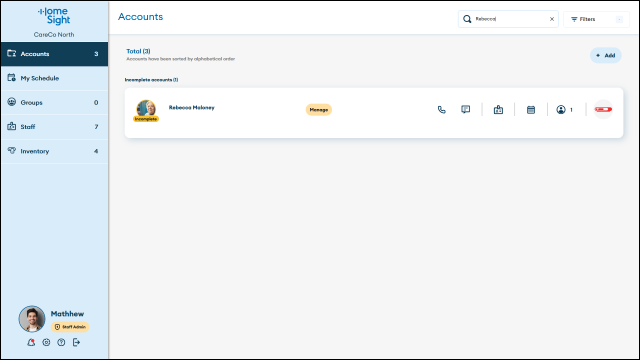Click the search box containing Rebecca
Viewport: 640px width, 360px height.
coord(508,19)
